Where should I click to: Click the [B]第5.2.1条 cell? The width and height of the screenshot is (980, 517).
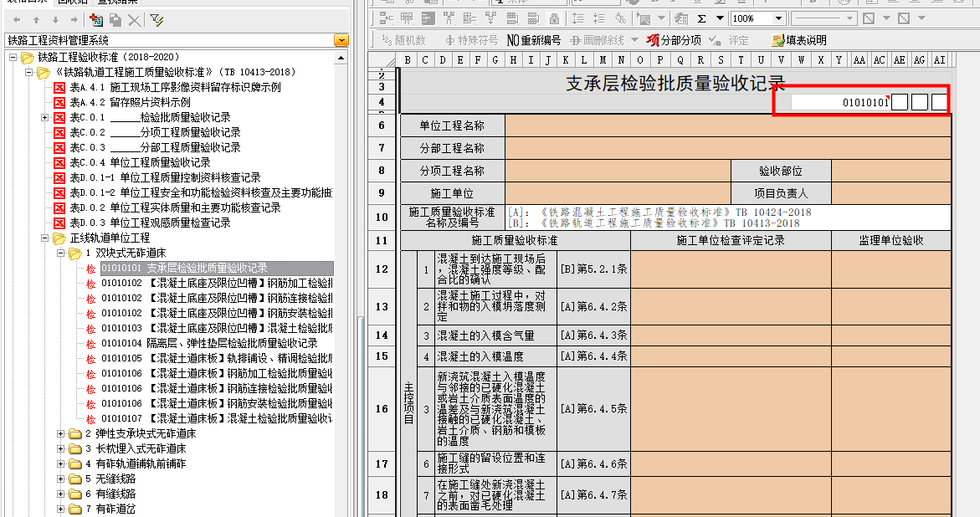coord(593,269)
